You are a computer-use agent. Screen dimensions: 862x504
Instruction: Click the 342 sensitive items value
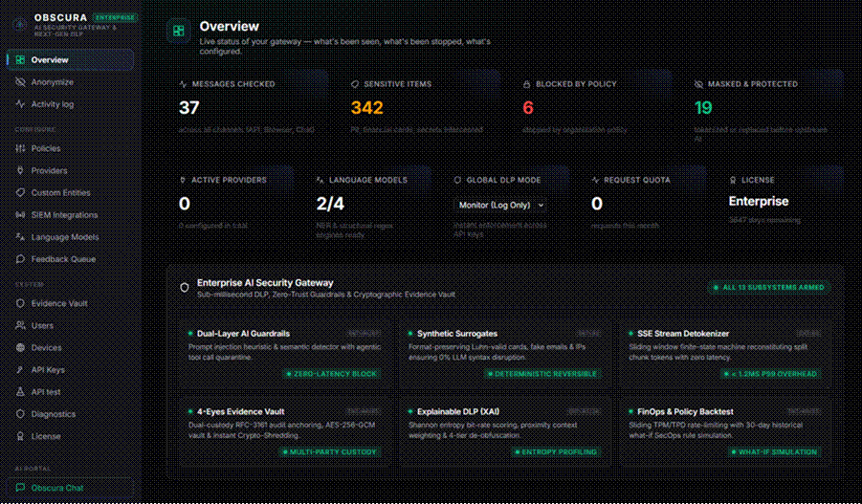click(366, 108)
